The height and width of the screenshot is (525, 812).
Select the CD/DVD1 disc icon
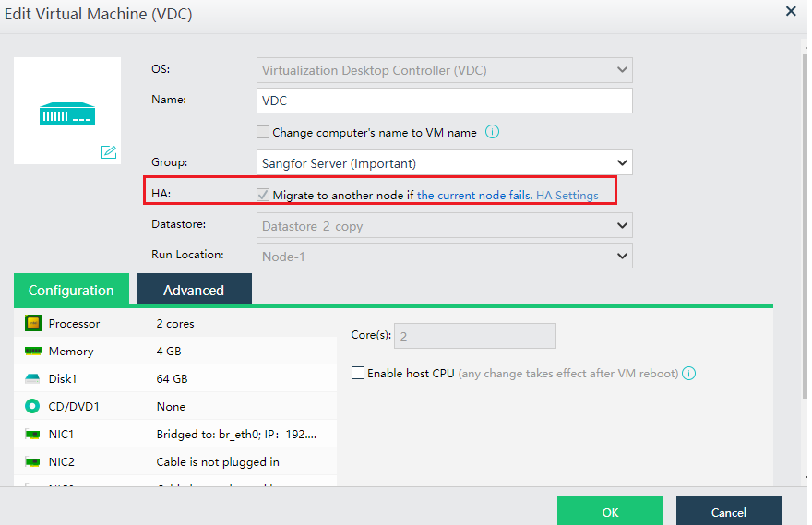(33, 407)
